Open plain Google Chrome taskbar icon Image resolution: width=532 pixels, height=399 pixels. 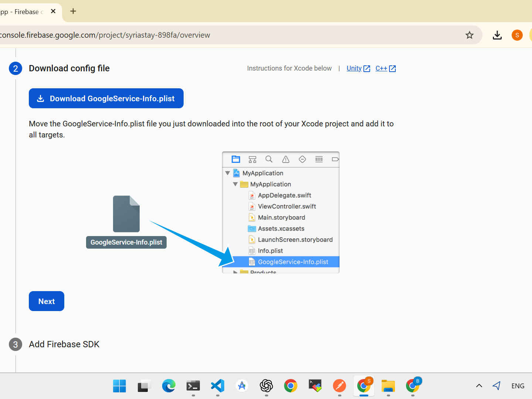pos(291,386)
